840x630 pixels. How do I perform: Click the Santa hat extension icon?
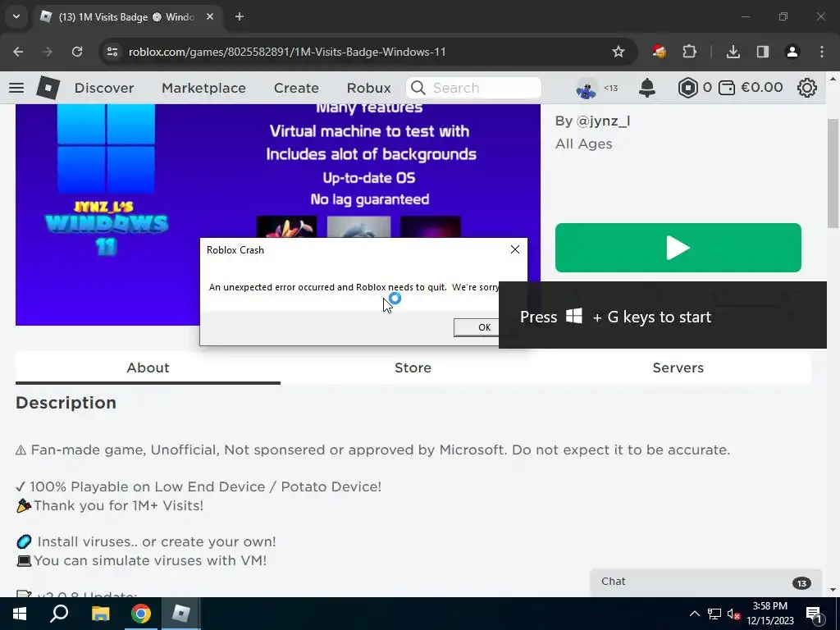659,52
